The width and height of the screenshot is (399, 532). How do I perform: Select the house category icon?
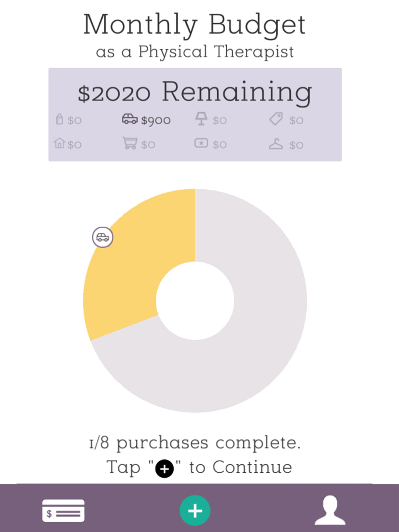59,143
